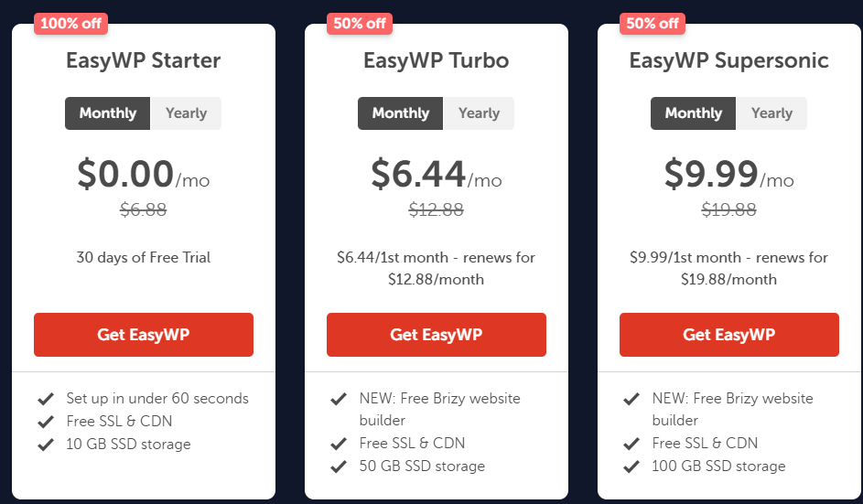Get EasyWP for the Turbo plan
863x504 pixels.
tap(437, 335)
